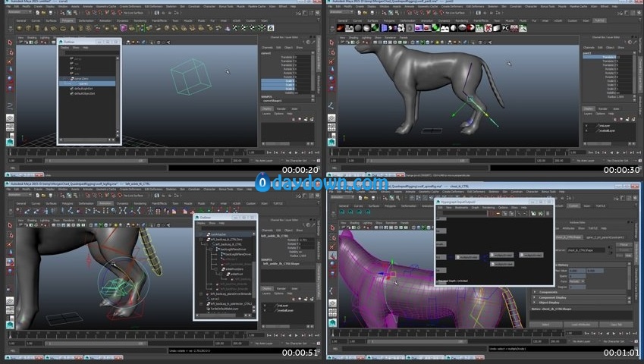Switch to Curves shelf tab in top-left window
The height and width of the screenshot is (364, 644).
(x=36, y=20)
